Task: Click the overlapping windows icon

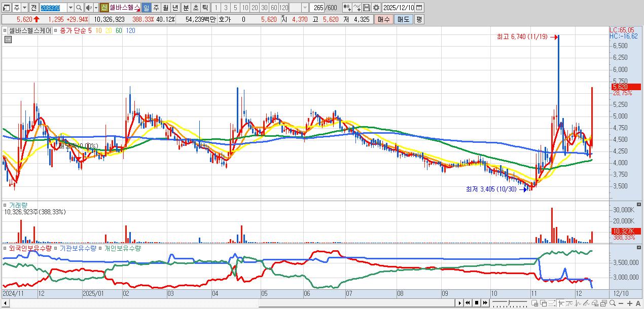Action: click(544, 303)
